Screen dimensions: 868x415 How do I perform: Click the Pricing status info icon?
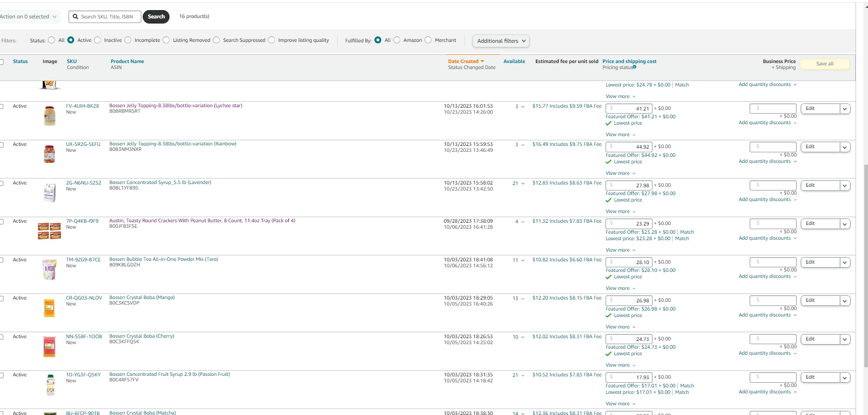[x=635, y=67]
